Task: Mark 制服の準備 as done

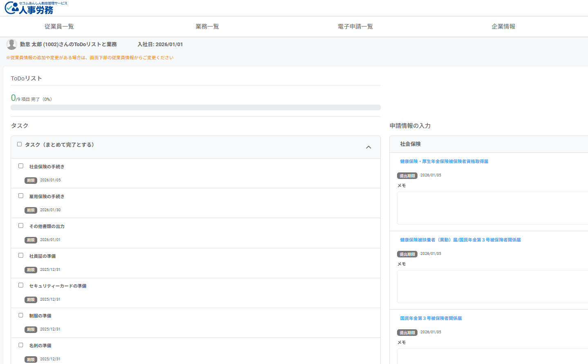Action: click(21, 315)
